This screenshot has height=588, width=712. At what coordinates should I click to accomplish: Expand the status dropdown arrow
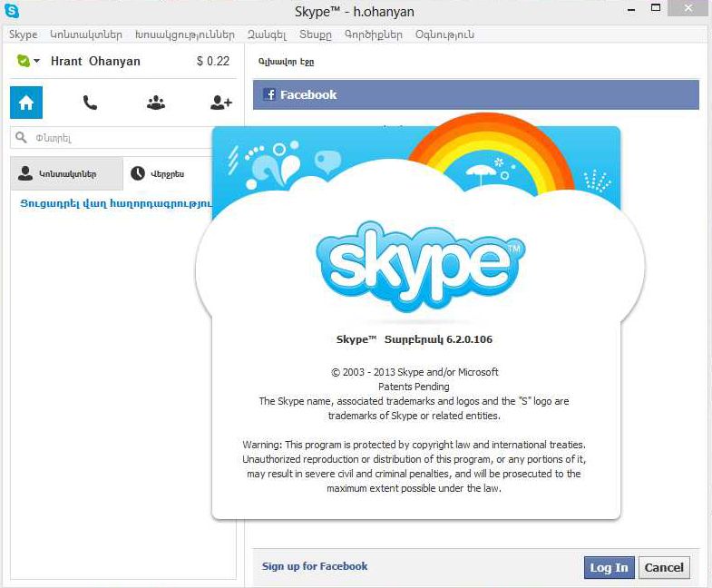coord(37,61)
